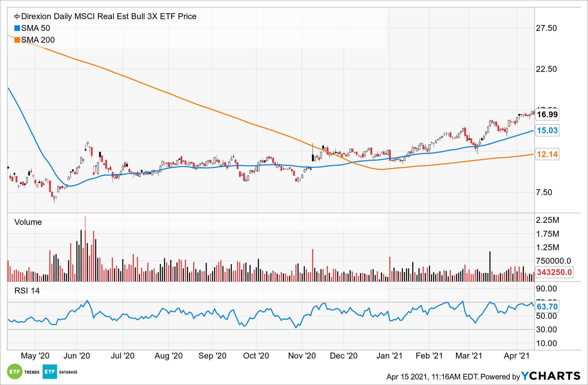Select the Jun '20 date axis label

[77, 356]
